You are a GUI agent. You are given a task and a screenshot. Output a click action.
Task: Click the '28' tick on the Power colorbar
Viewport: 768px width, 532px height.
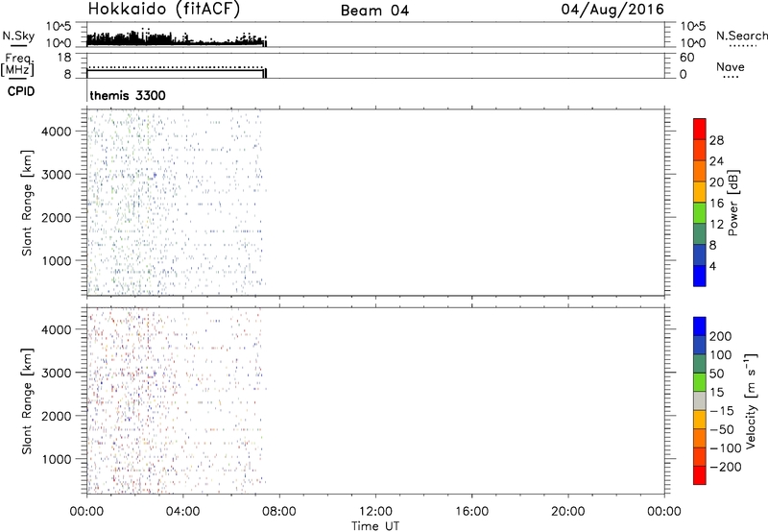(716, 140)
